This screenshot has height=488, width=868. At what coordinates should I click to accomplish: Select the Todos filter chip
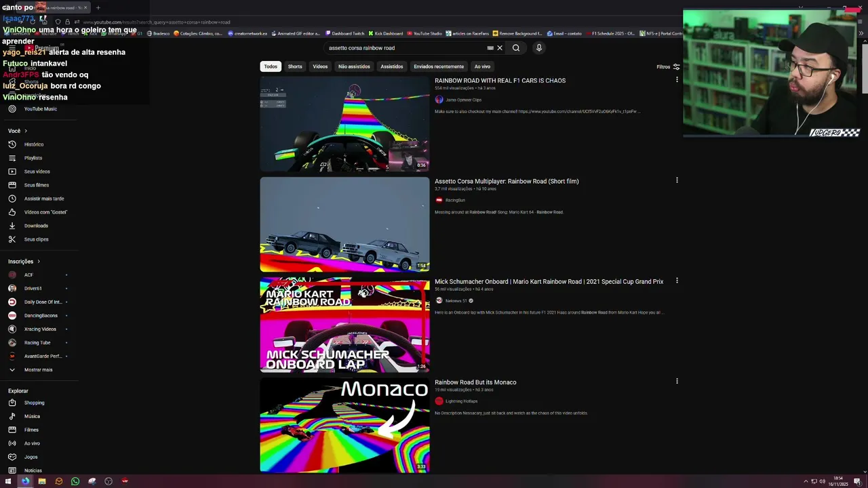[x=271, y=66]
